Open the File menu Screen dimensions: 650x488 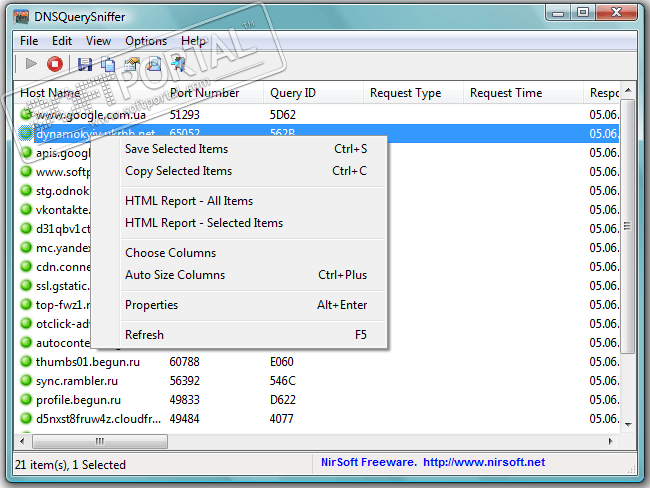[29, 41]
